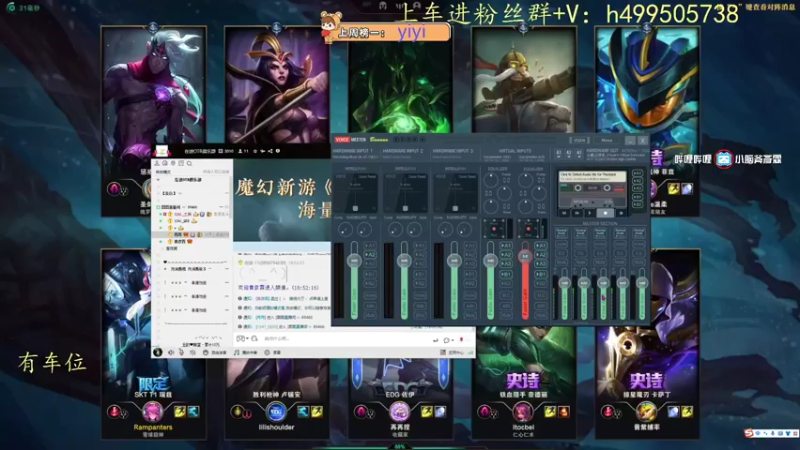The width and height of the screenshot is (800, 450).
Task: Click the red microphone icon right of chat input
Action: click(x=461, y=339)
